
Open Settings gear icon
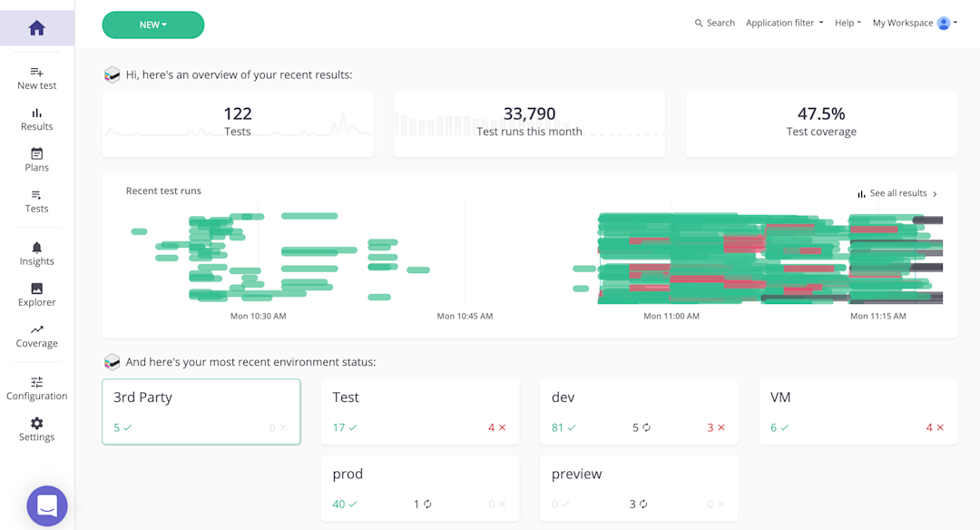[37, 423]
